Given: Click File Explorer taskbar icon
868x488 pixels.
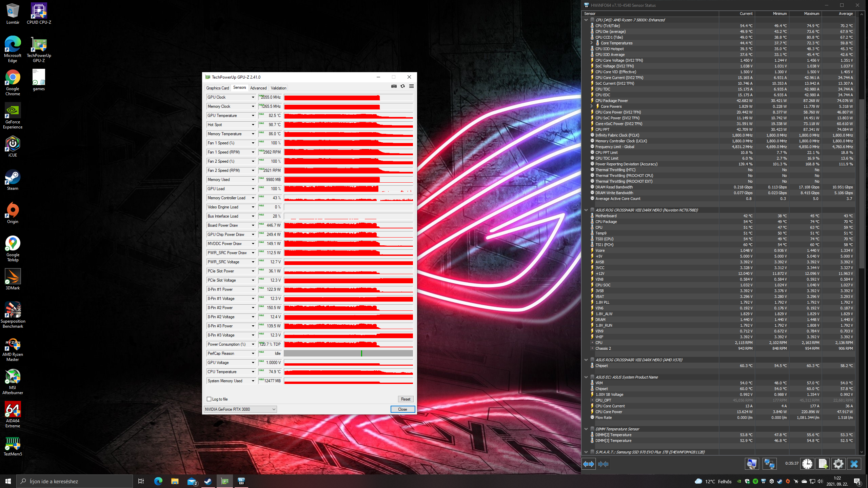Looking at the screenshot, I should click(x=175, y=481).
